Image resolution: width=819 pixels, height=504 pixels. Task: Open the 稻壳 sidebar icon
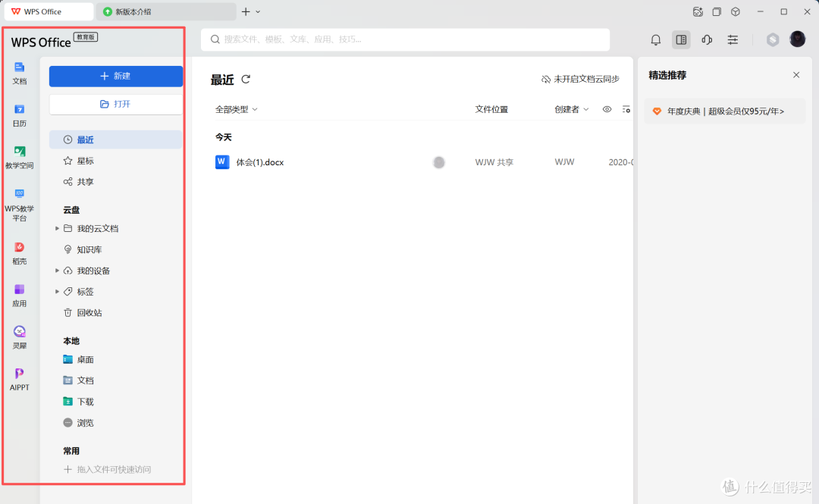click(x=19, y=253)
